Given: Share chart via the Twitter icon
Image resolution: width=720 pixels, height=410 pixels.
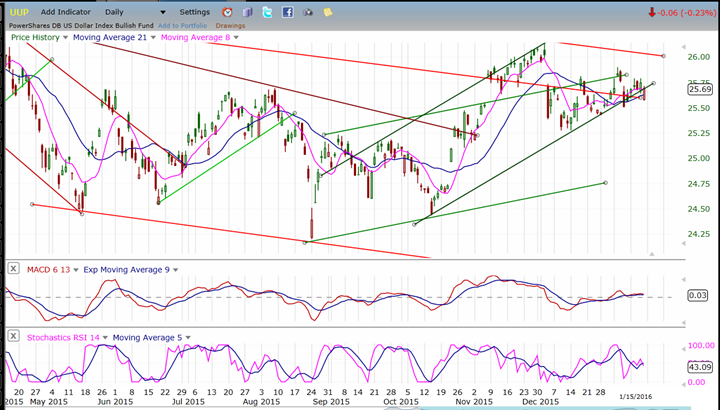Looking at the screenshot, I should [267, 12].
